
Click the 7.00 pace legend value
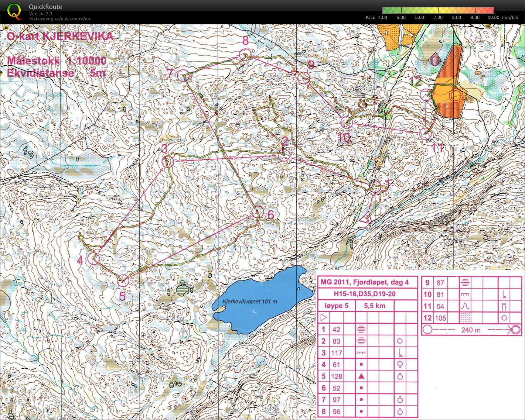tap(438, 17)
